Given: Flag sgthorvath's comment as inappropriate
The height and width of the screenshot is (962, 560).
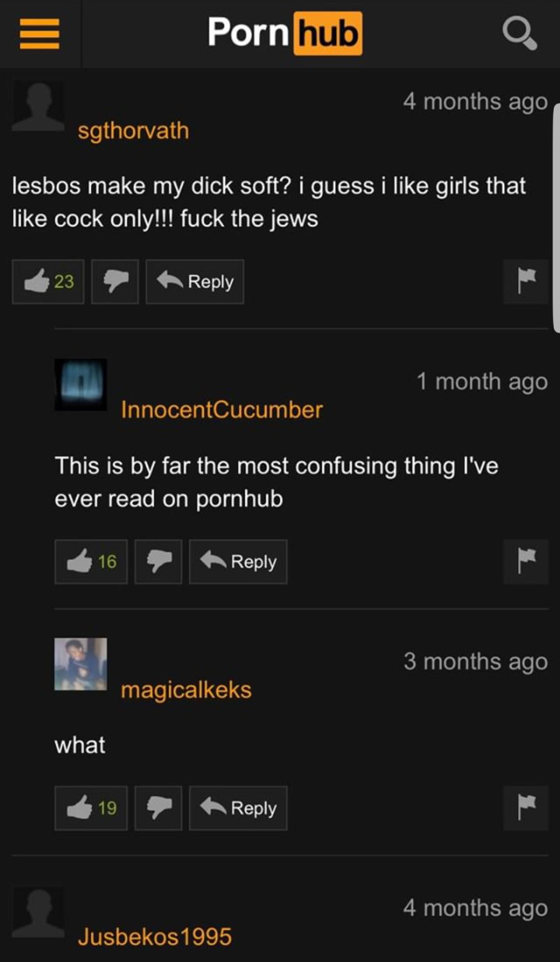Looking at the screenshot, I should tap(526, 282).
